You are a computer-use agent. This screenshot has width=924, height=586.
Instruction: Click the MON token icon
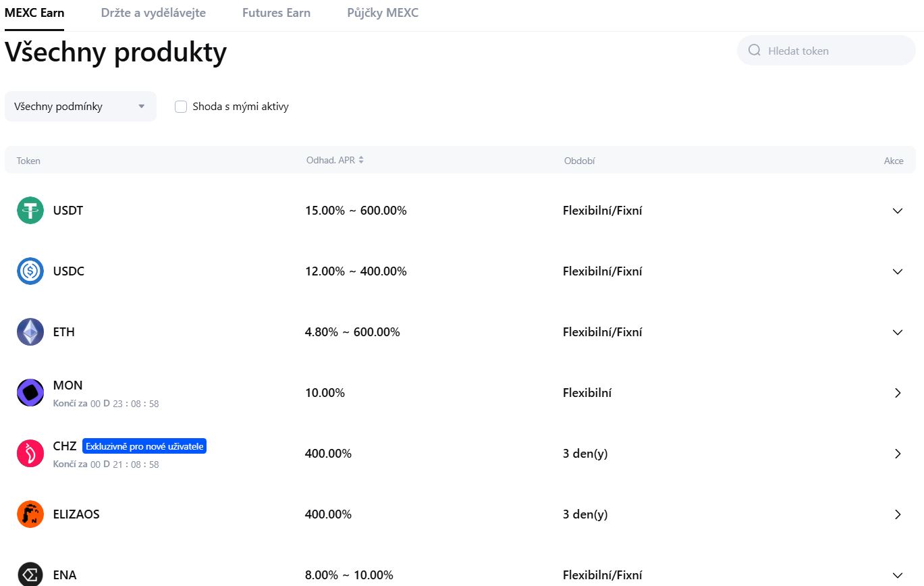(30, 393)
